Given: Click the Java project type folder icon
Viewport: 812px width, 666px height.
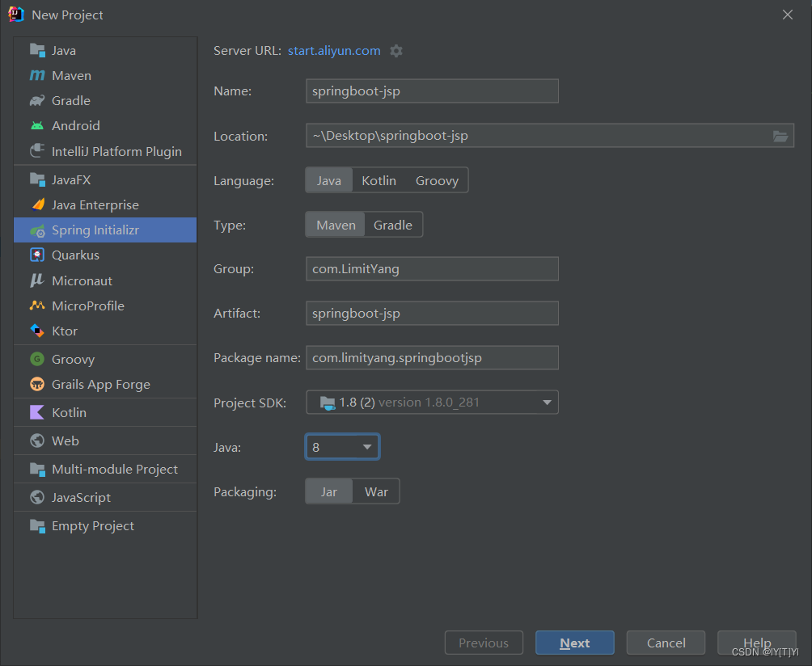Looking at the screenshot, I should (37, 50).
